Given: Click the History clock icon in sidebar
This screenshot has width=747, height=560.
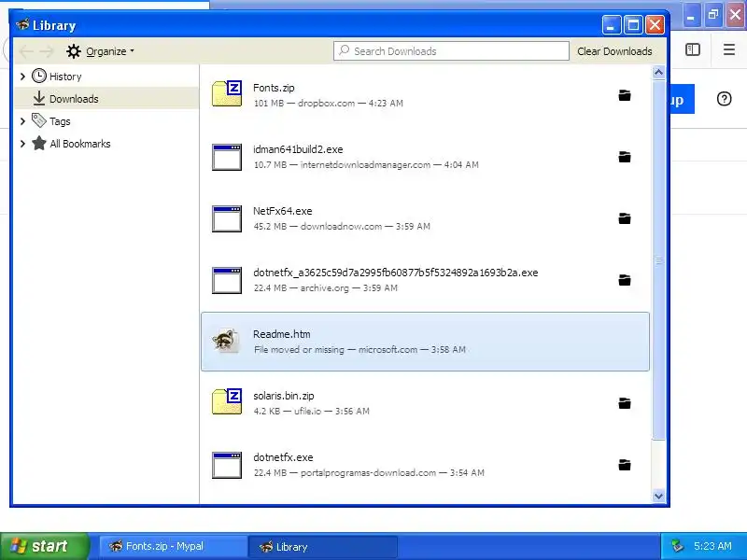Looking at the screenshot, I should pyautogui.click(x=39, y=76).
